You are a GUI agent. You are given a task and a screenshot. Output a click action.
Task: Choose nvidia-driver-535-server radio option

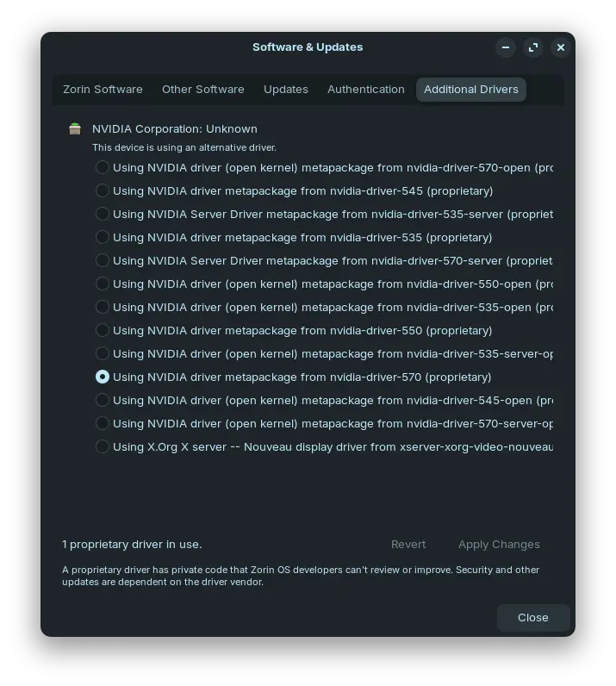click(103, 214)
